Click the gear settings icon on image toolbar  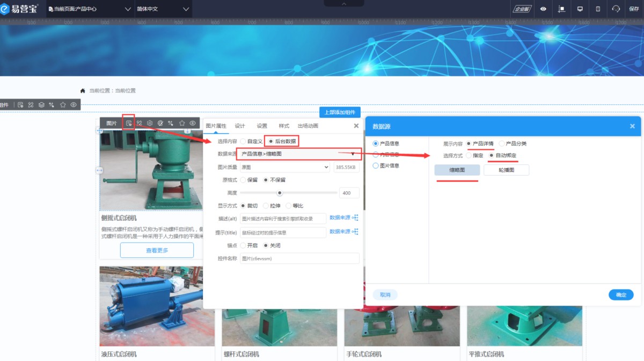coord(150,123)
